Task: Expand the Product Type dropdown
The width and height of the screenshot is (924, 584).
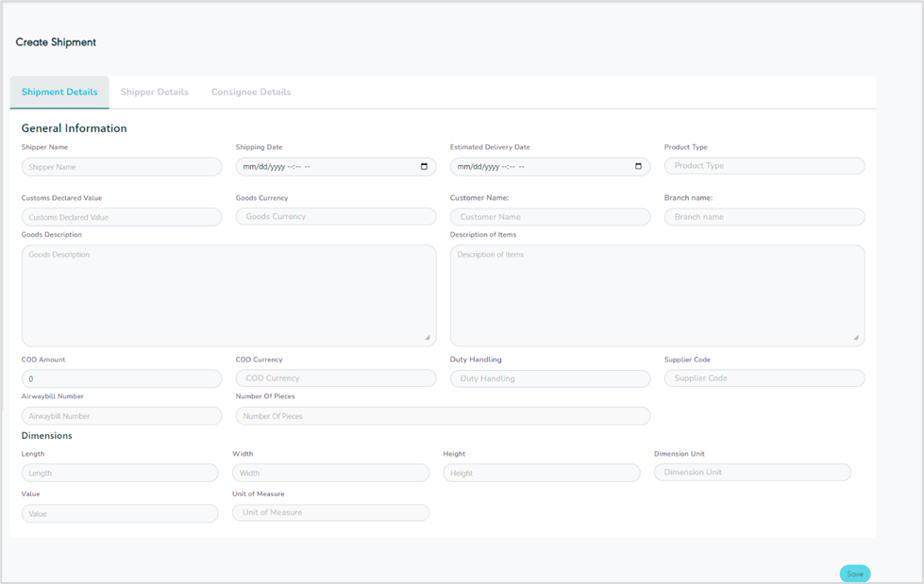Action: [x=764, y=166]
